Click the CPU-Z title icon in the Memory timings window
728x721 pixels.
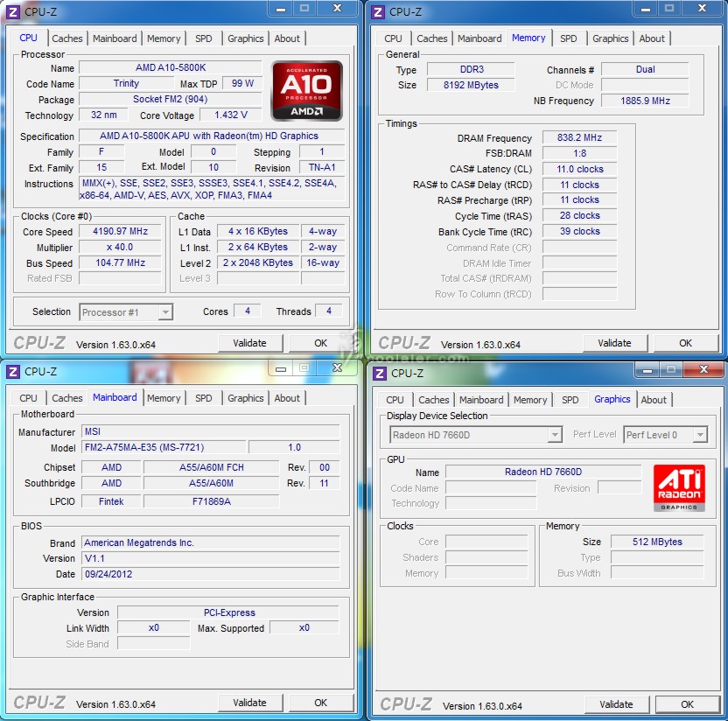(378, 11)
